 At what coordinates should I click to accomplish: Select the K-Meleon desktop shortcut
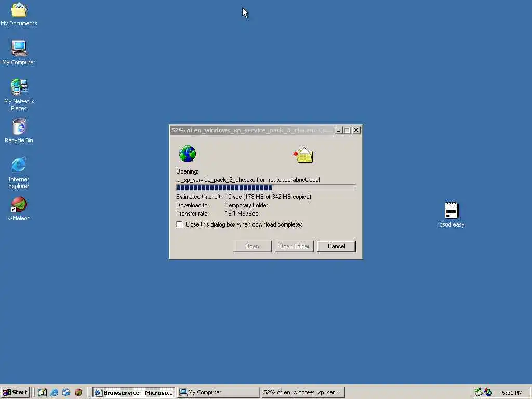click(x=19, y=209)
